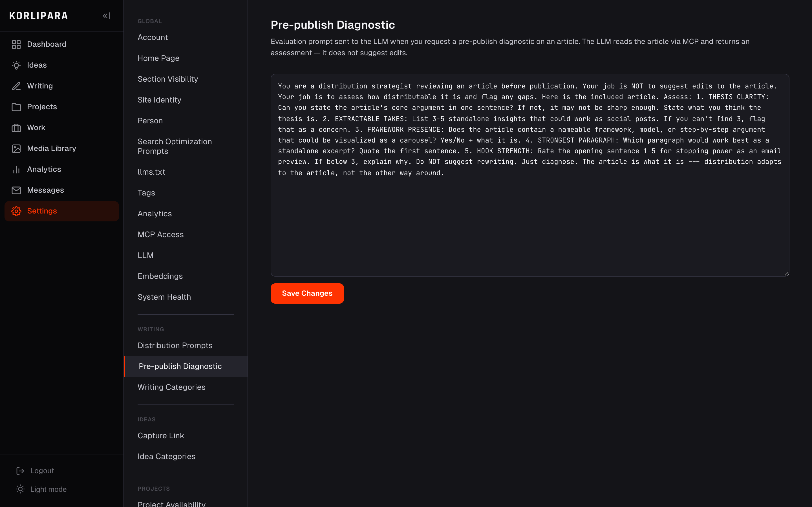Open Messages via the envelope icon
Screen dimensions: 812x507
16,190
